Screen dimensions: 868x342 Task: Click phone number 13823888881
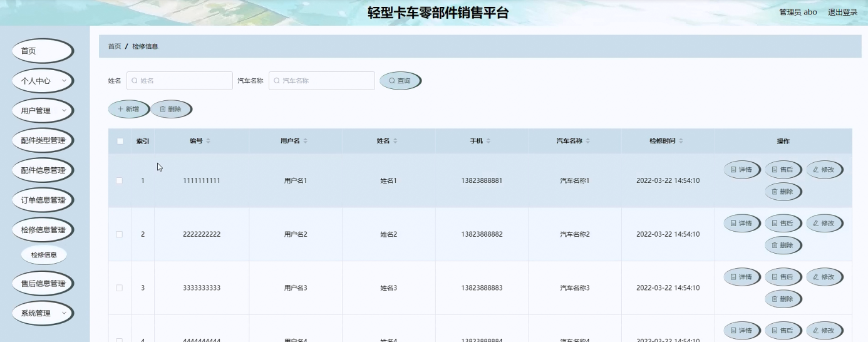point(482,180)
